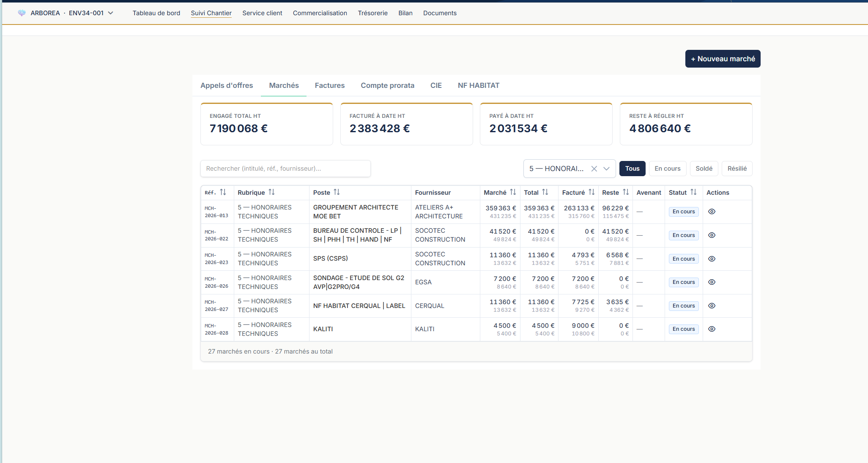The image size is (868, 463).
Task: Clear the 5 — HONORAI... rubrique filter
Action: click(594, 169)
